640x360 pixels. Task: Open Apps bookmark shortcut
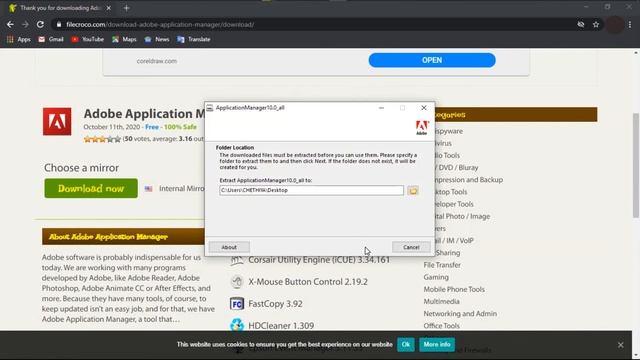pyautogui.click(x=19, y=39)
